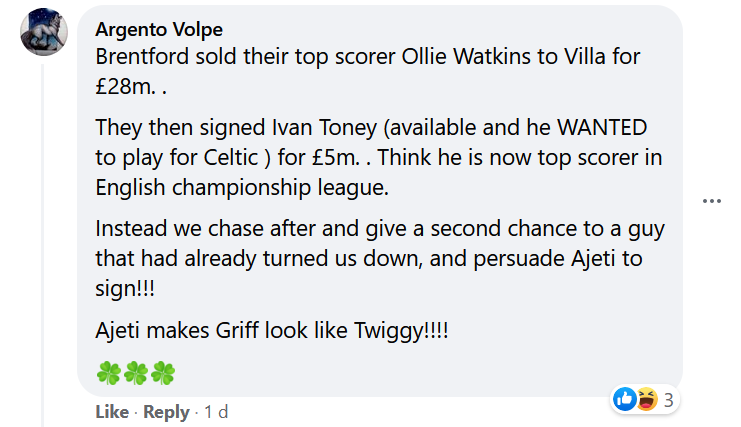The height and width of the screenshot is (427, 741).
Task: Click the 'English championship league' text line
Action: pos(242,188)
